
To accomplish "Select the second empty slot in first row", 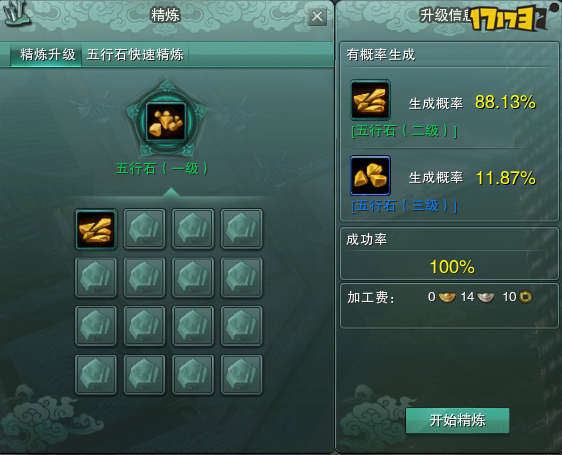I will [144, 229].
